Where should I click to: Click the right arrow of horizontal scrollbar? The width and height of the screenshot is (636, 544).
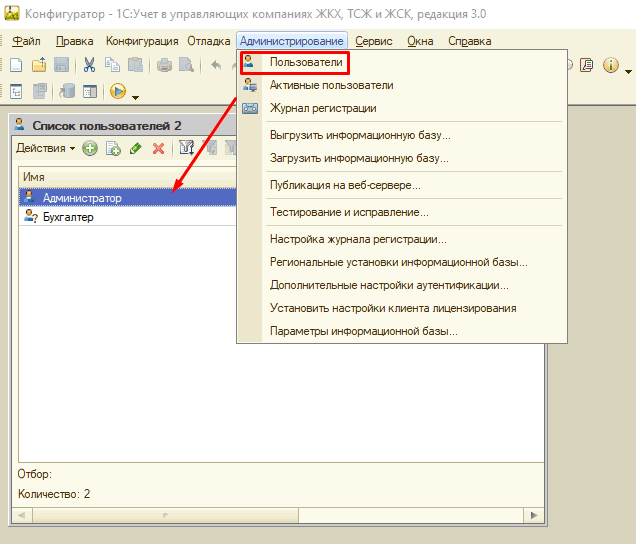click(x=534, y=515)
